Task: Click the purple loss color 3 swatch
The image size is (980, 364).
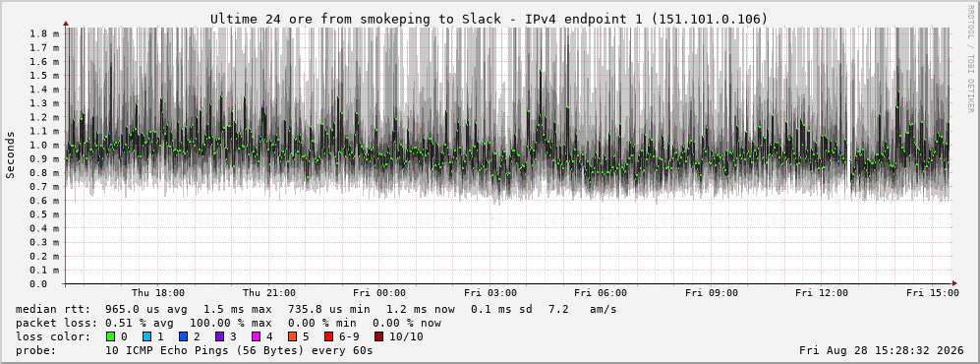Action: [219, 336]
